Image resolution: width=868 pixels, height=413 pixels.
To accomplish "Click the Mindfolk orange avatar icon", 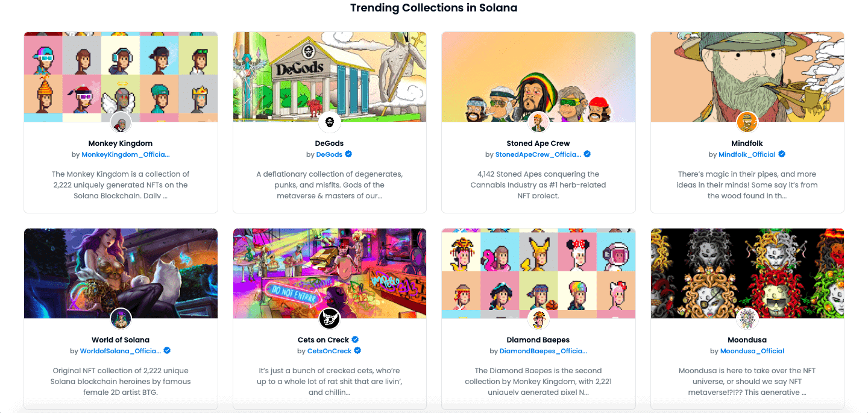I will (747, 122).
